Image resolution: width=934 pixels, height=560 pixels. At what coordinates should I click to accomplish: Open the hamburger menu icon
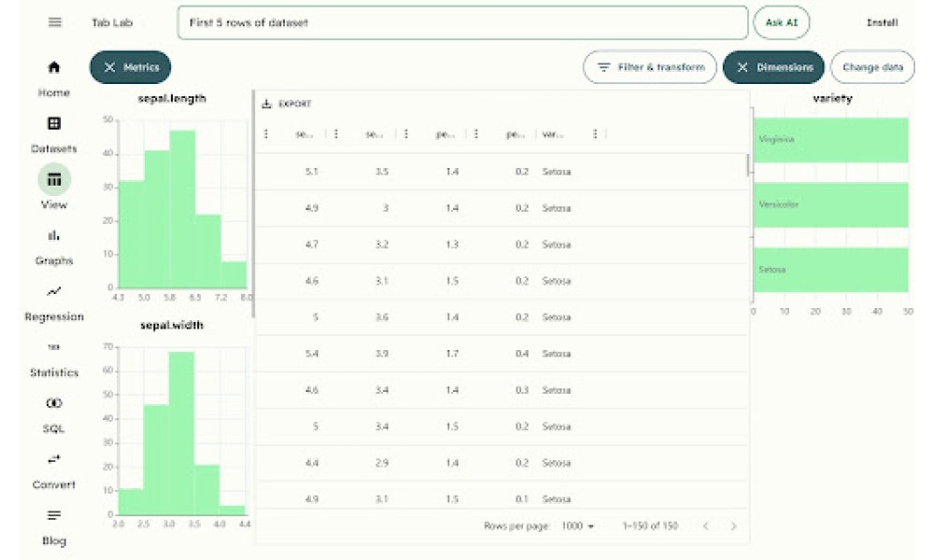point(55,22)
